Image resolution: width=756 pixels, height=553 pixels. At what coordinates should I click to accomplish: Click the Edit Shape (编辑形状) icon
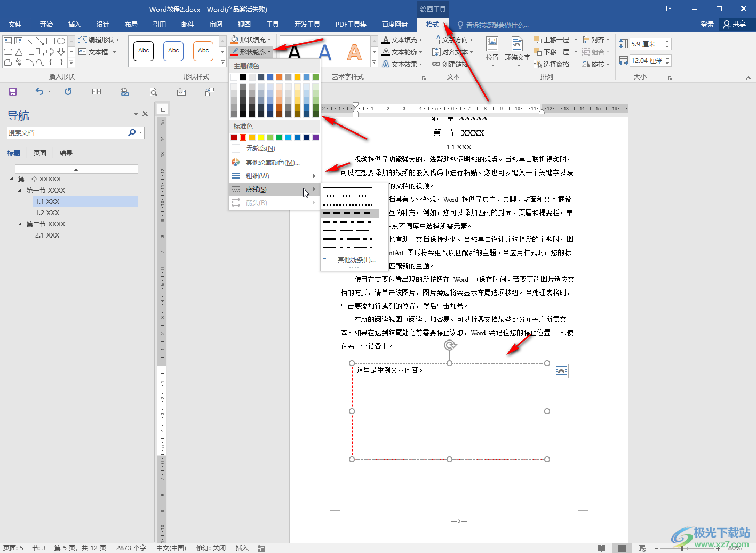pyautogui.click(x=83, y=39)
